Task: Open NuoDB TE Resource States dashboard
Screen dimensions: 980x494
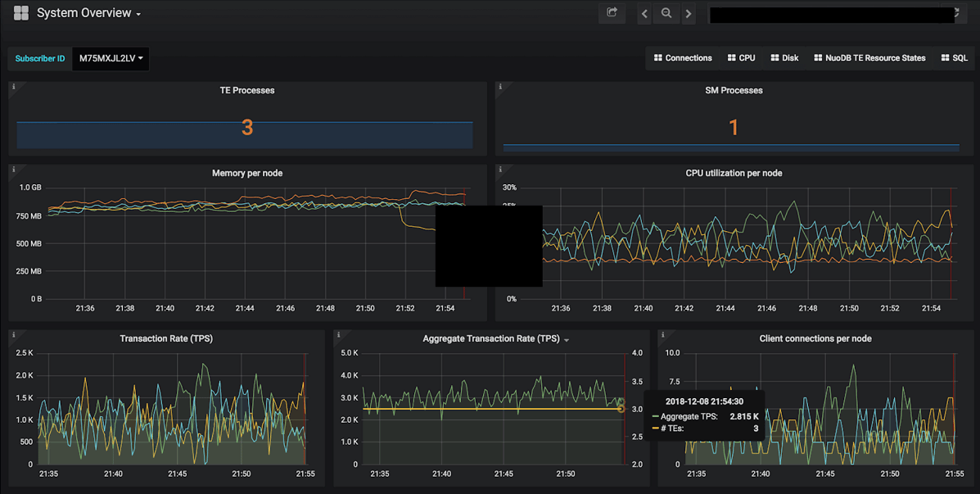Action: coord(869,58)
